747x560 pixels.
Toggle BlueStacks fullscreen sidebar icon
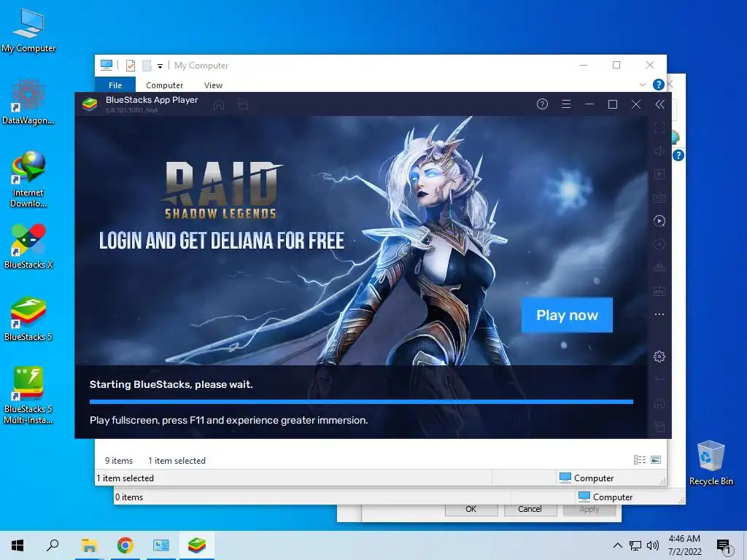659,128
